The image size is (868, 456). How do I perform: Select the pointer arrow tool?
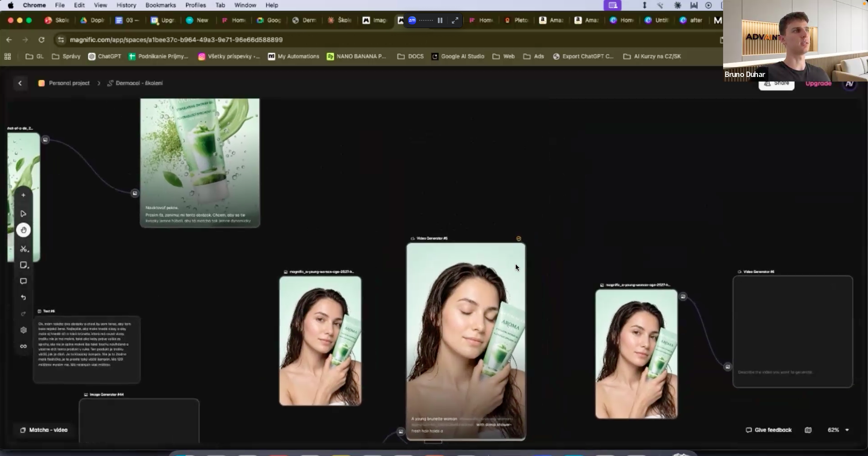click(x=24, y=214)
